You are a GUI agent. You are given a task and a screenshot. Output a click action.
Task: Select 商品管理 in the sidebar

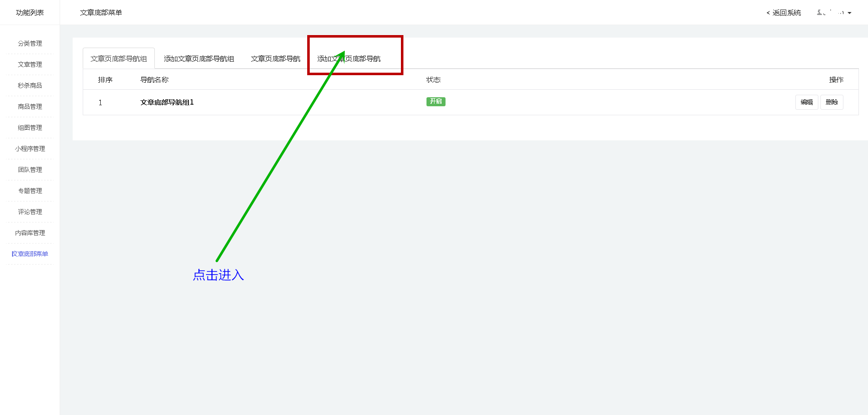click(x=30, y=107)
